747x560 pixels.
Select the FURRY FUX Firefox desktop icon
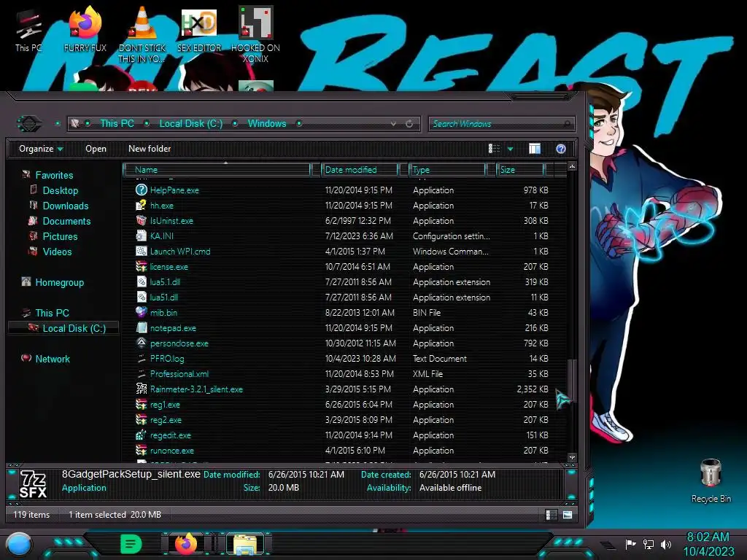(x=85, y=28)
